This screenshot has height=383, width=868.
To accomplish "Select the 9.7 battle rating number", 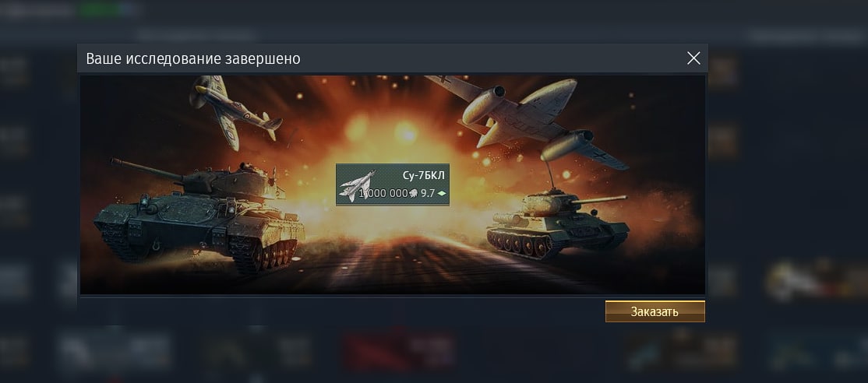I will point(427,193).
